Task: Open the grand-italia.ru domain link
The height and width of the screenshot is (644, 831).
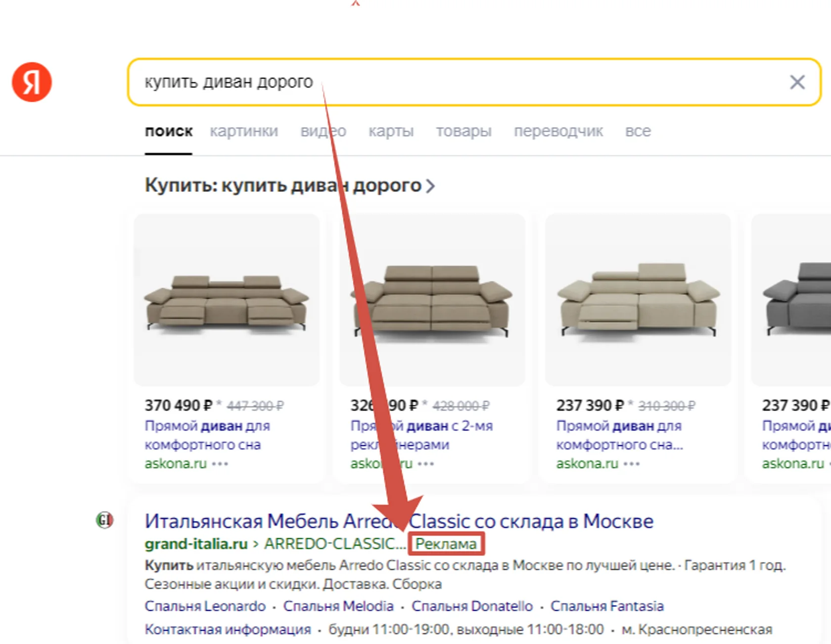Action: 196,544
